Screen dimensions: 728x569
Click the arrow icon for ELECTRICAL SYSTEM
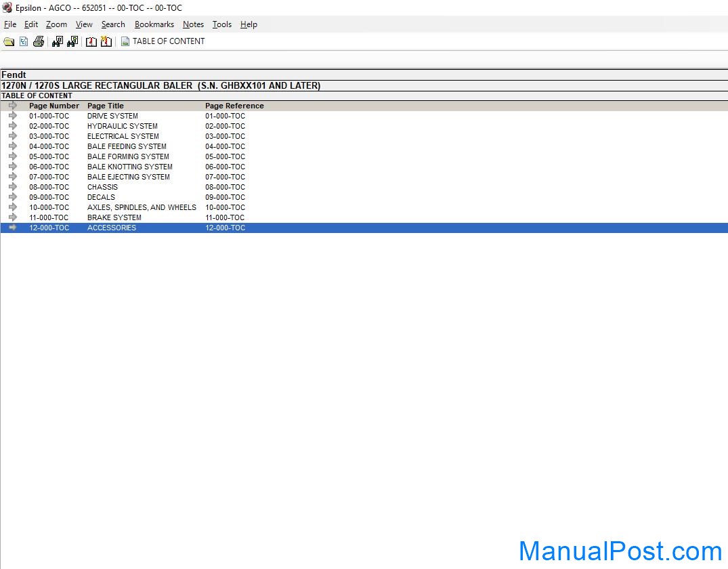[13, 136]
